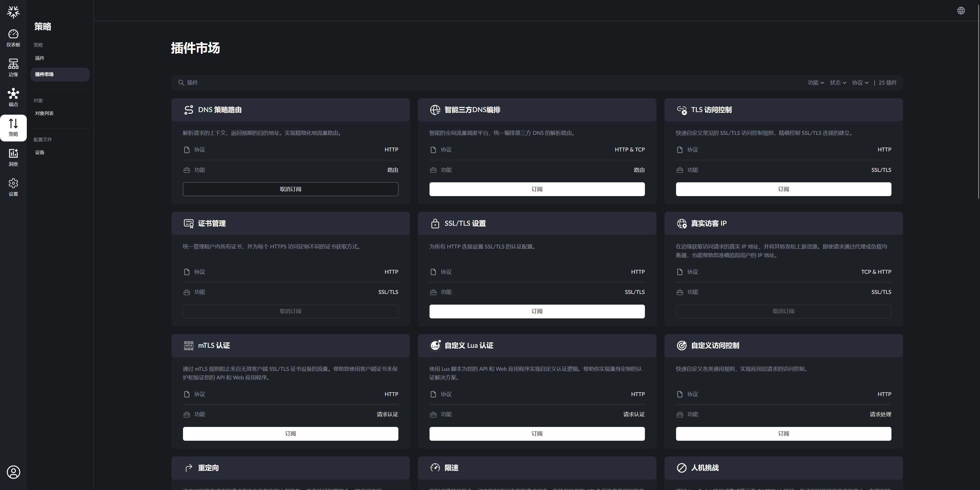This screenshot has height=490, width=980.
Task: Select the 设备 menu item
Action: (x=40, y=152)
